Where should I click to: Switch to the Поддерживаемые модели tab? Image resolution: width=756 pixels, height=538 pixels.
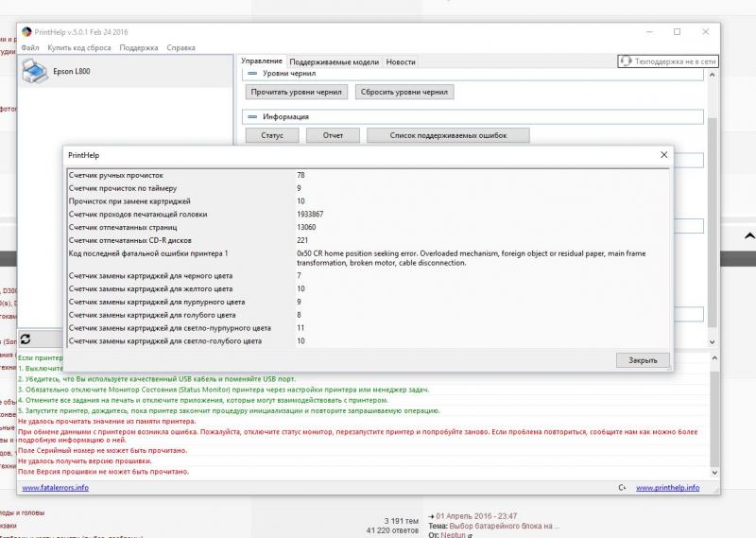[335, 62]
